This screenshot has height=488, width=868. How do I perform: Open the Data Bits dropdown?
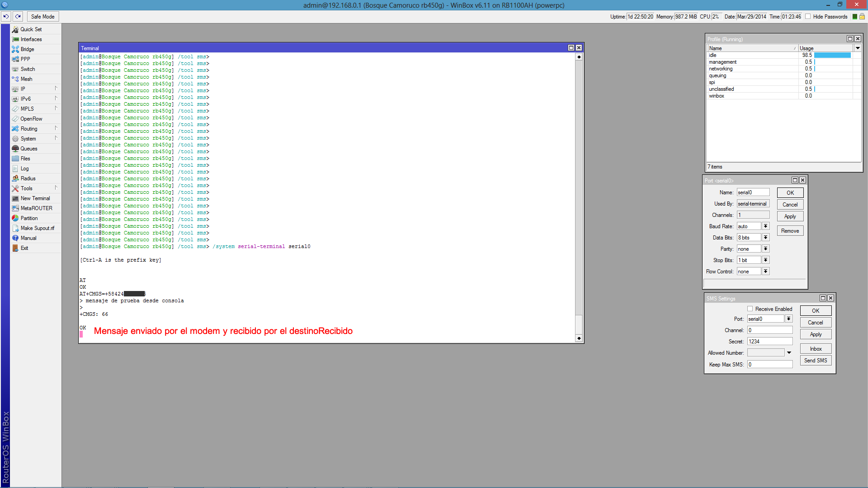[765, 238]
